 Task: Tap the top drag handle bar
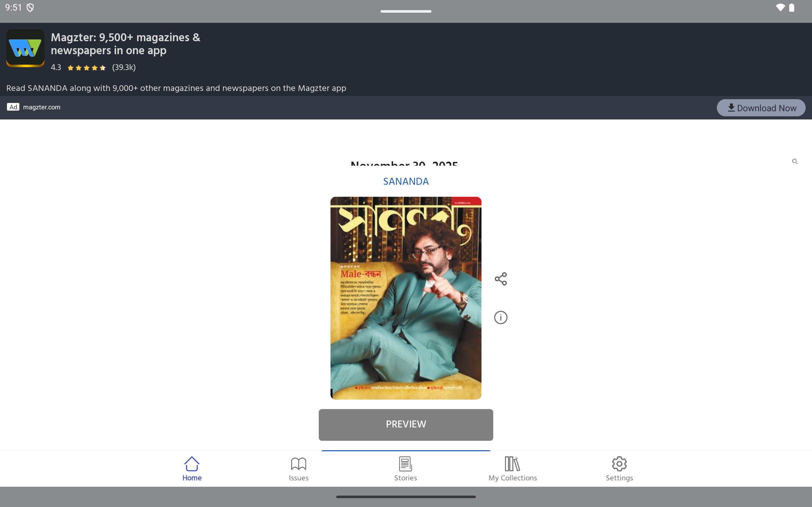tap(406, 11)
